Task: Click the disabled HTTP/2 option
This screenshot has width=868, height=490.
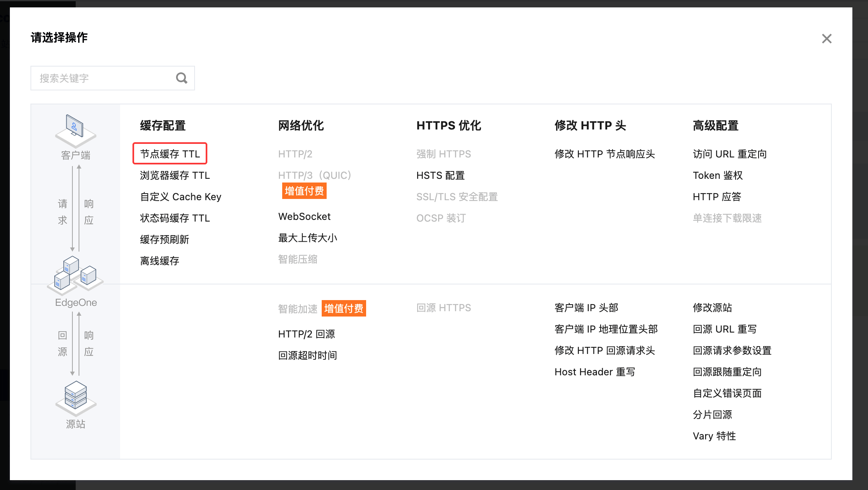Action: click(295, 154)
